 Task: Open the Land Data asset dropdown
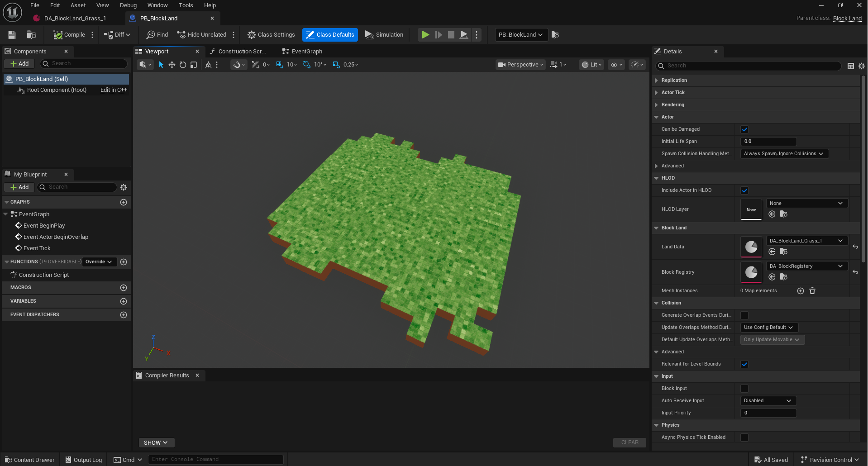[x=806, y=241]
